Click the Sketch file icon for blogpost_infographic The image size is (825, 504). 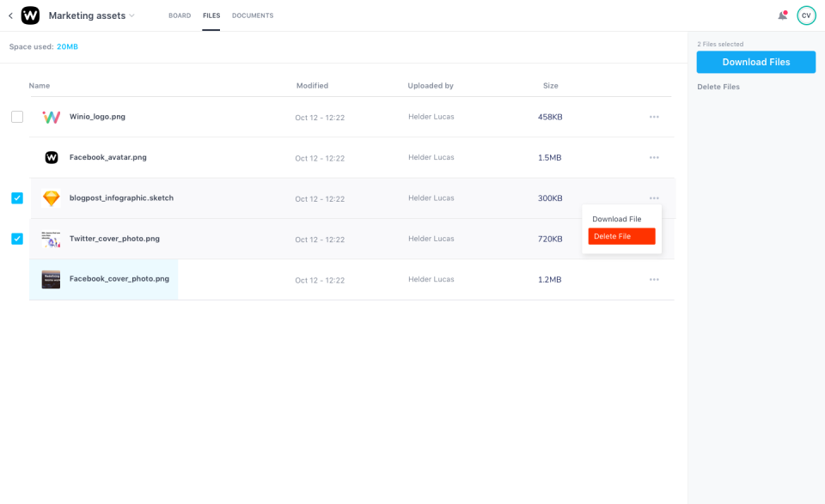51,197
